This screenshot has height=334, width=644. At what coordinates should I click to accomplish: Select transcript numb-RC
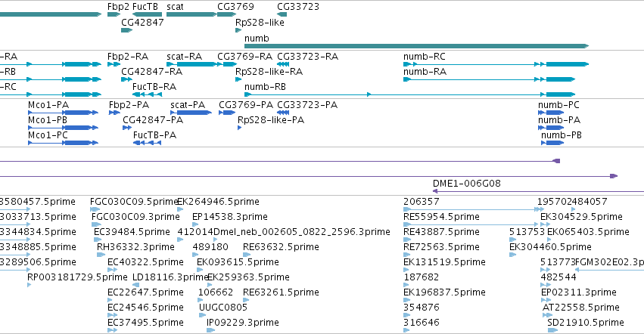[496, 64]
